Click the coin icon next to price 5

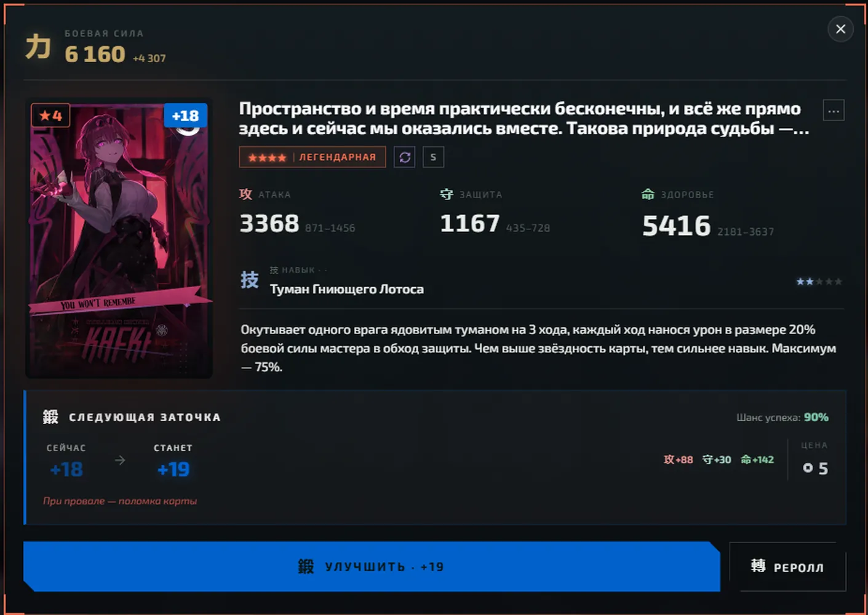808,469
